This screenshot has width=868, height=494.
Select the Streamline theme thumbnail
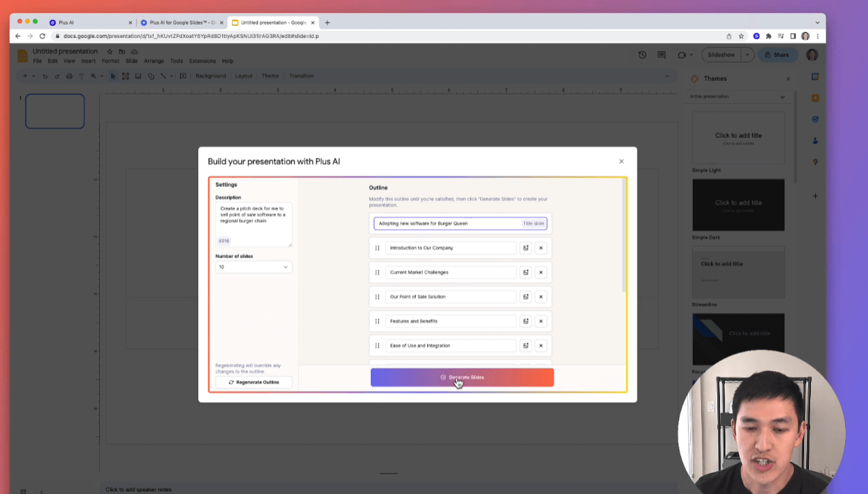pyautogui.click(x=738, y=272)
